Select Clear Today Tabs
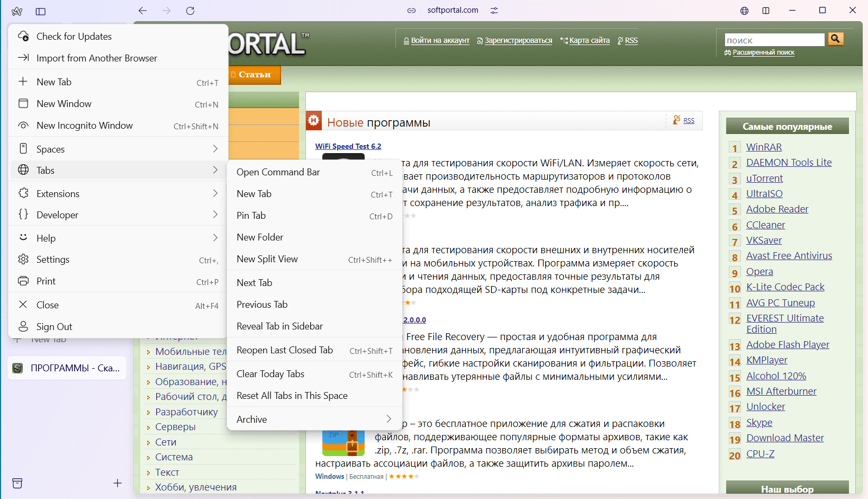Image resolution: width=868 pixels, height=499 pixels. 314,374
